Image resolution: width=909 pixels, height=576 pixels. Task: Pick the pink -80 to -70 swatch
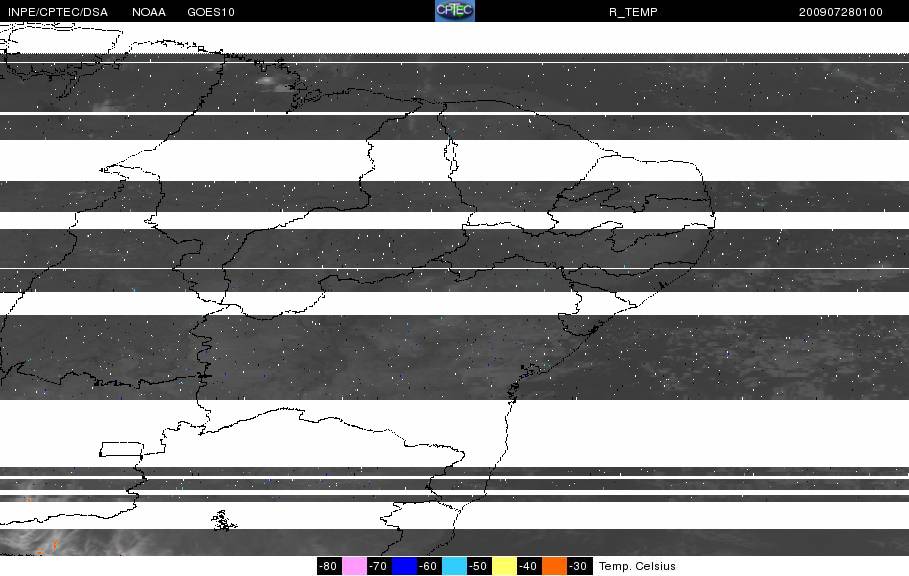tap(354, 566)
